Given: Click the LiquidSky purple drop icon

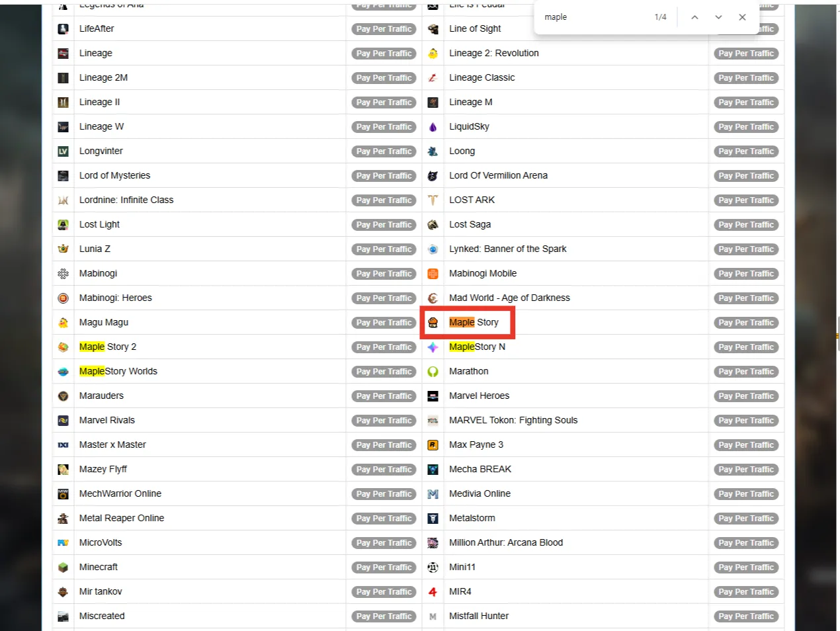Looking at the screenshot, I should point(433,127).
